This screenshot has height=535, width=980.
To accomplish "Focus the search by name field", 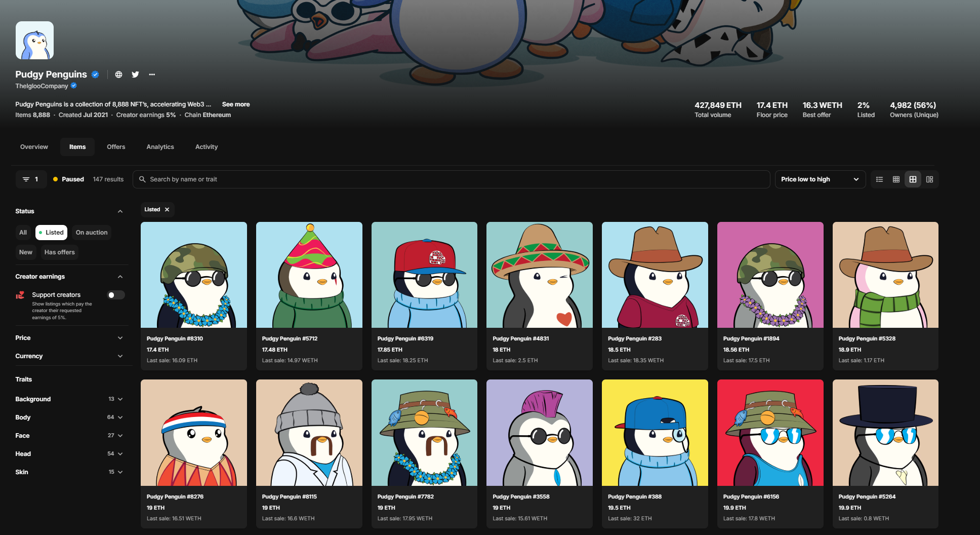I will coord(451,179).
